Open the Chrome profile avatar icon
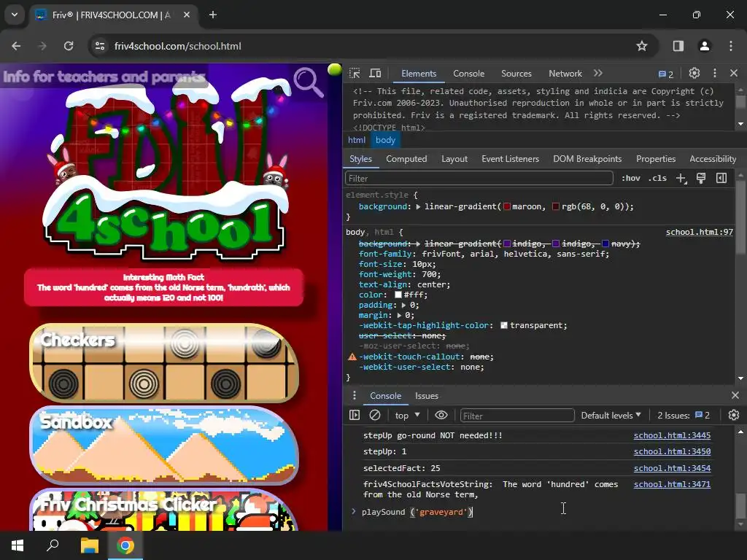The width and height of the screenshot is (747, 560). 704,46
